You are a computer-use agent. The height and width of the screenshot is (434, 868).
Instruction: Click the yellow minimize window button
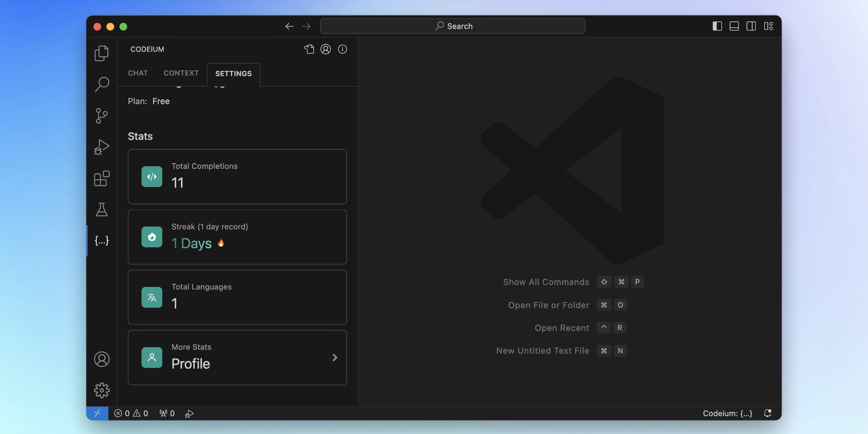(110, 26)
